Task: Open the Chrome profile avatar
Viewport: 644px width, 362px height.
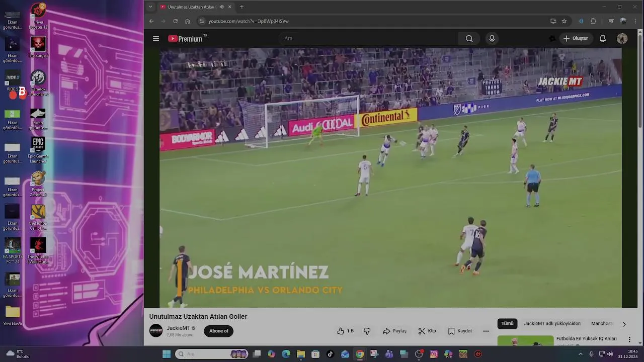Action: (623, 21)
